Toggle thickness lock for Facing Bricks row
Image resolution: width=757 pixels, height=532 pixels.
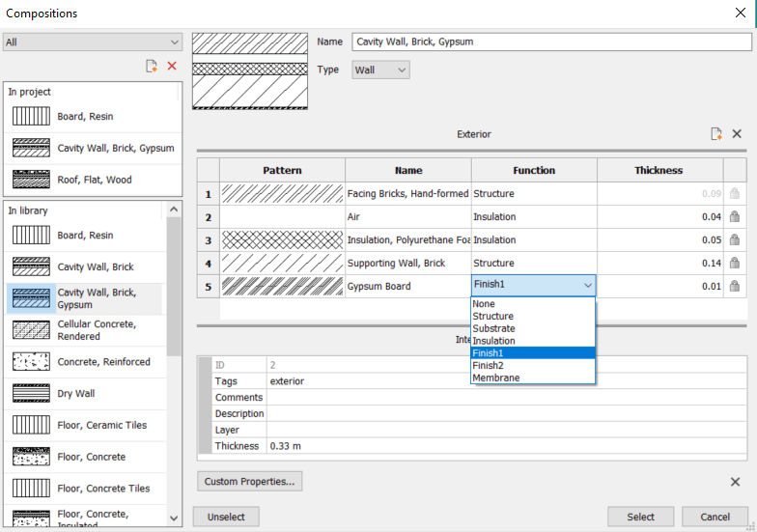(734, 193)
